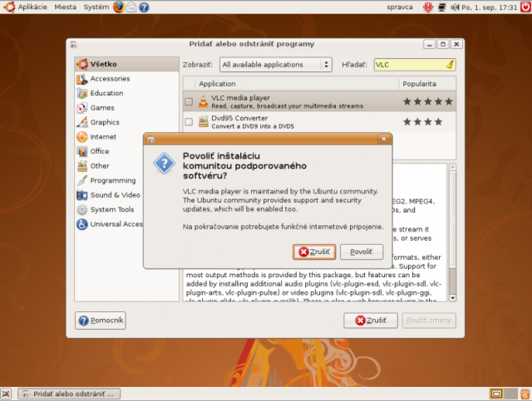This screenshot has height=401, width=532.
Task: Click the description scrollbar up arrow
Action: [x=452, y=167]
